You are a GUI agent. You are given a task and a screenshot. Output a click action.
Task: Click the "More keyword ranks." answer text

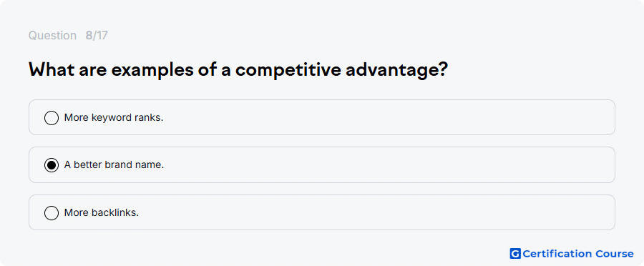pos(114,118)
